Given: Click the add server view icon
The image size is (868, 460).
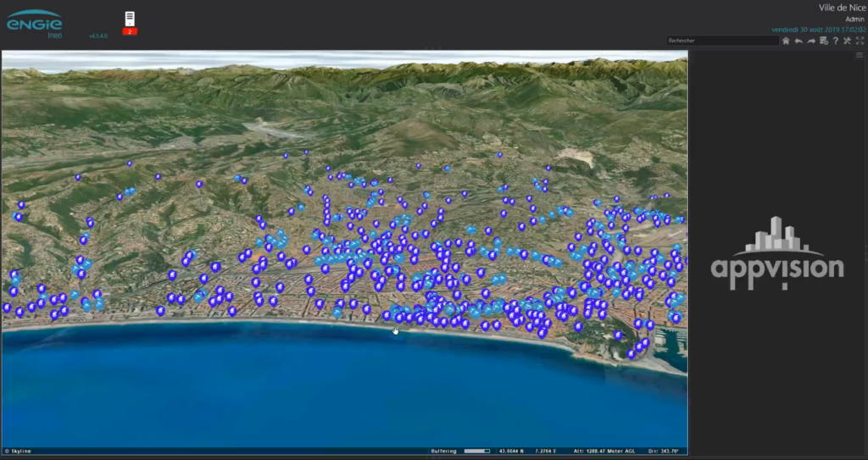Looking at the screenshot, I should point(823,41).
